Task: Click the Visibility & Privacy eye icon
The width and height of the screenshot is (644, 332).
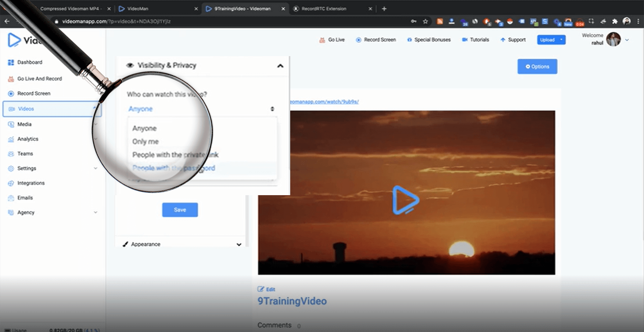Action: click(130, 65)
